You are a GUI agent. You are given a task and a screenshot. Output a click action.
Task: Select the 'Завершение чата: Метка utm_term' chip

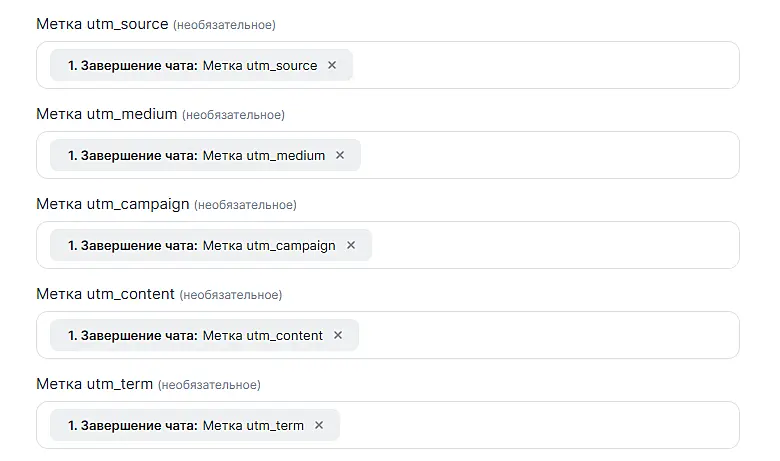[185, 425]
